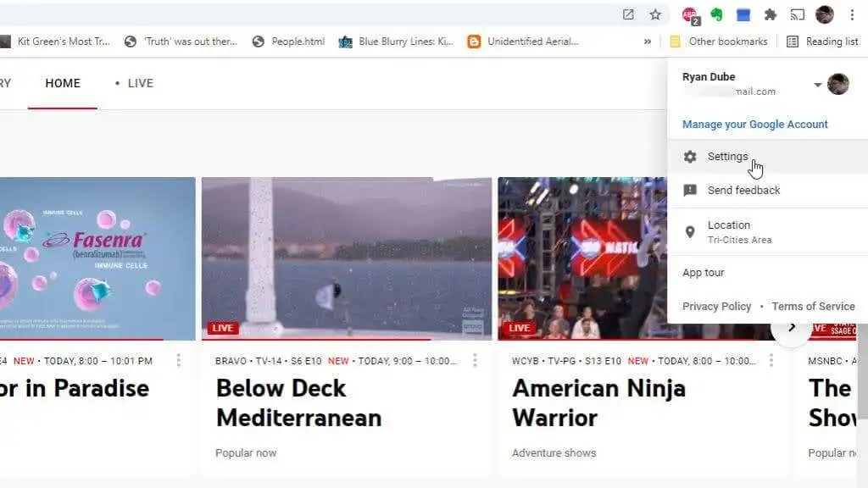
Task: Play American Ninja Warrior live thumbnail
Action: pos(582,258)
